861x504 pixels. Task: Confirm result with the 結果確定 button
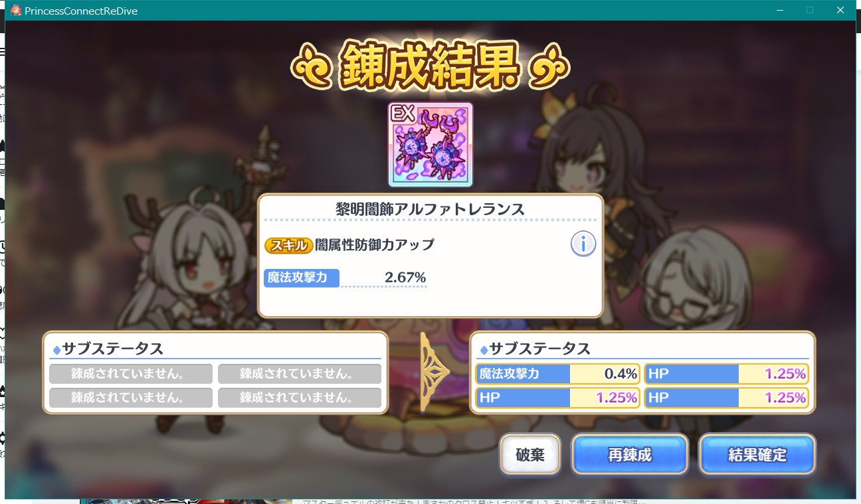[x=757, y=455]
